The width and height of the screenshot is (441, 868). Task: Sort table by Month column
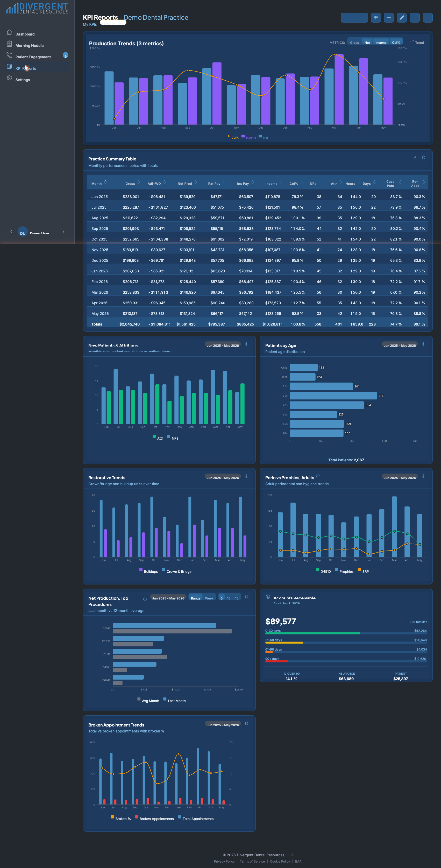[99, 183]
